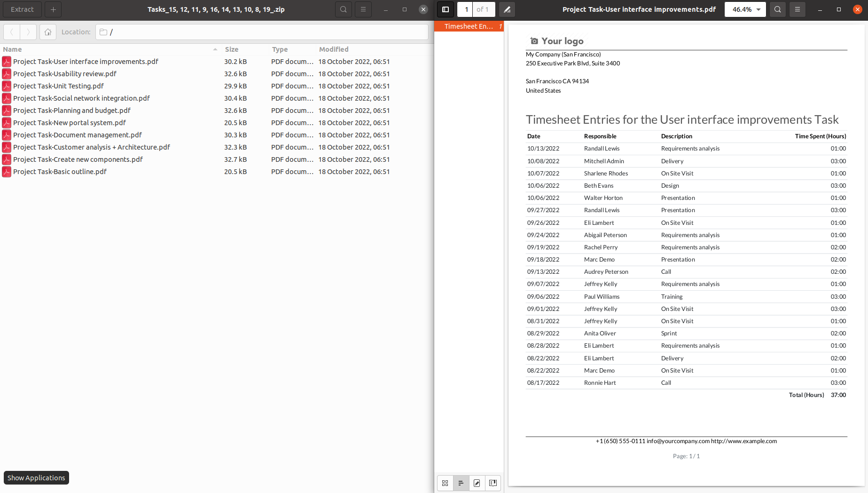Select Project Task-Customer analysis + Architecture.pdf file
This screenshot has height=493, width=868.
click(x=92, y=147)
